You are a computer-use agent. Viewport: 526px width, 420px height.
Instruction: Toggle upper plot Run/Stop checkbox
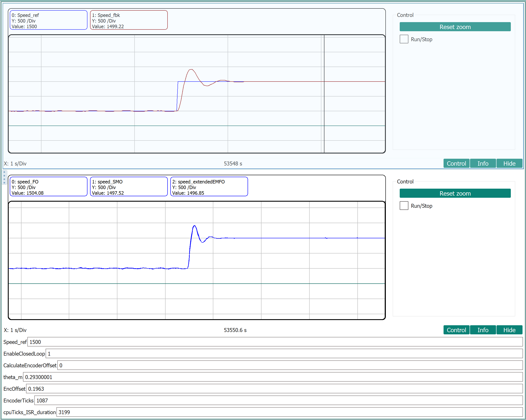(x=404, y=39)
